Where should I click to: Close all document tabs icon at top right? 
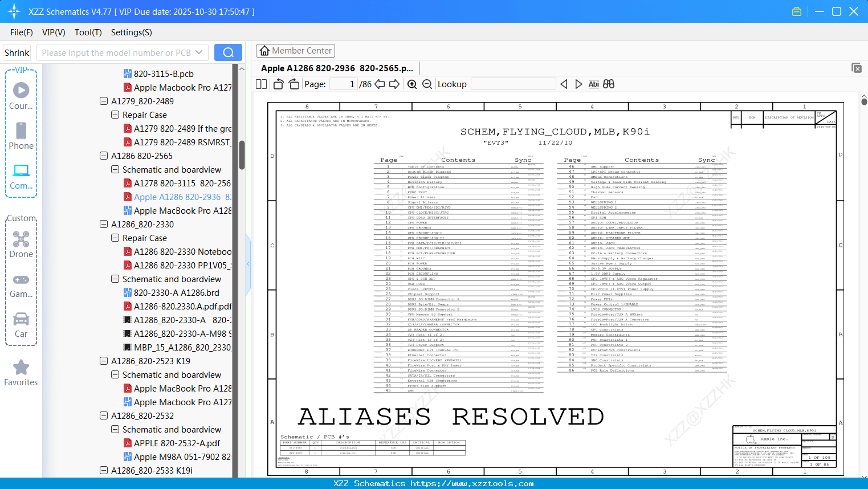(857, 68)
